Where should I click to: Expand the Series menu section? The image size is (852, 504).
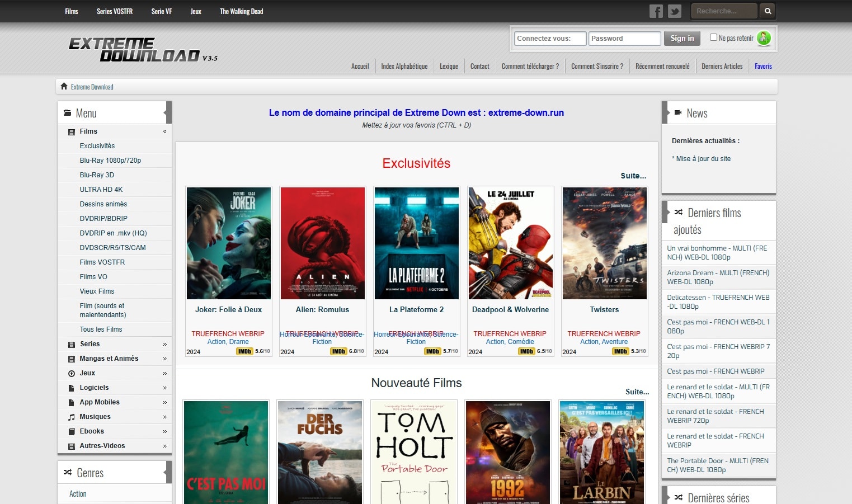click(x=165, y=345)
